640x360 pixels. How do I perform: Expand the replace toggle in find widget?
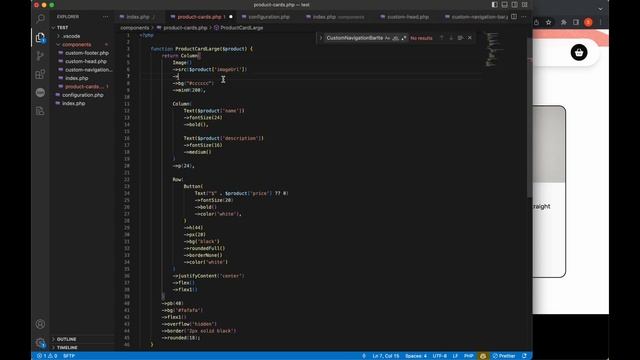[320, 38]
